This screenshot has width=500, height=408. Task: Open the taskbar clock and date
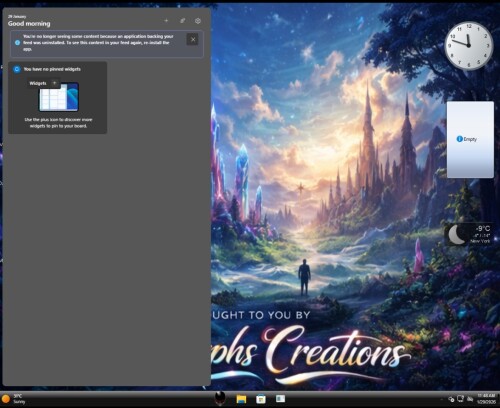486,399
